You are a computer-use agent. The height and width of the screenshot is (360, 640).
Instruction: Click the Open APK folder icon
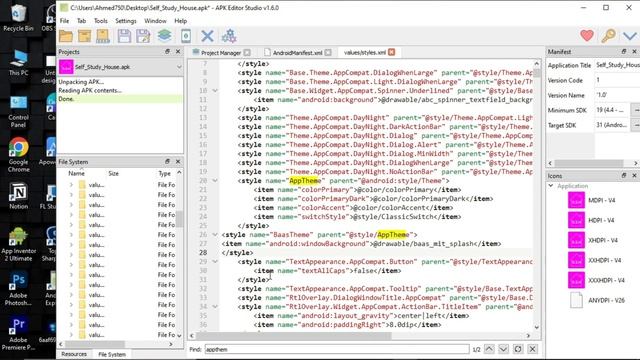[66, 36]
